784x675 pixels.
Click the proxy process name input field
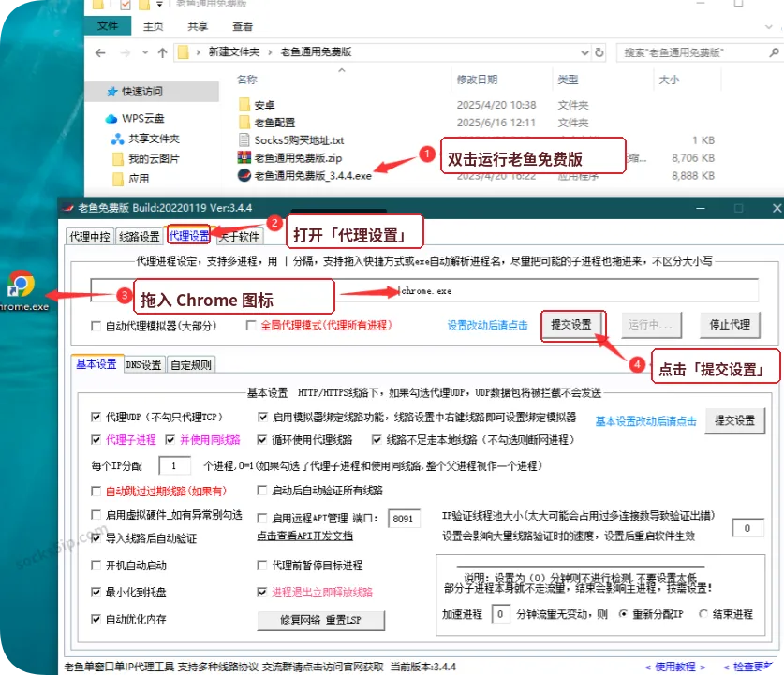click(x=424, y=291)
